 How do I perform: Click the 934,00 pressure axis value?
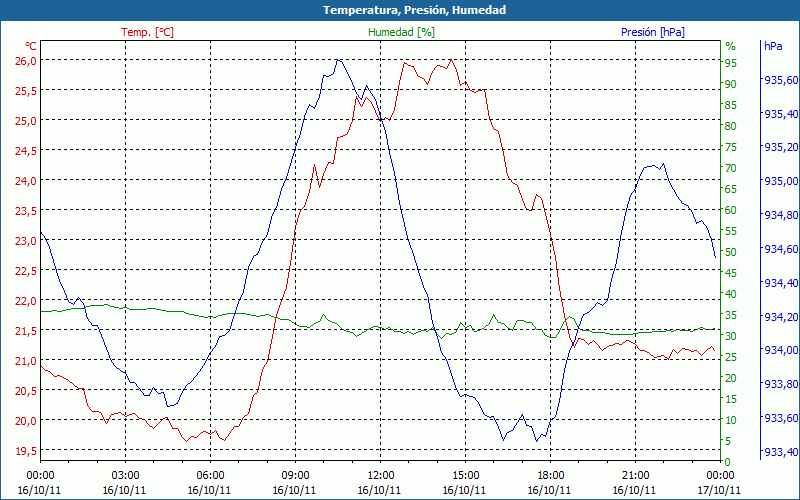pyautogui.click(x=781, y=351)
